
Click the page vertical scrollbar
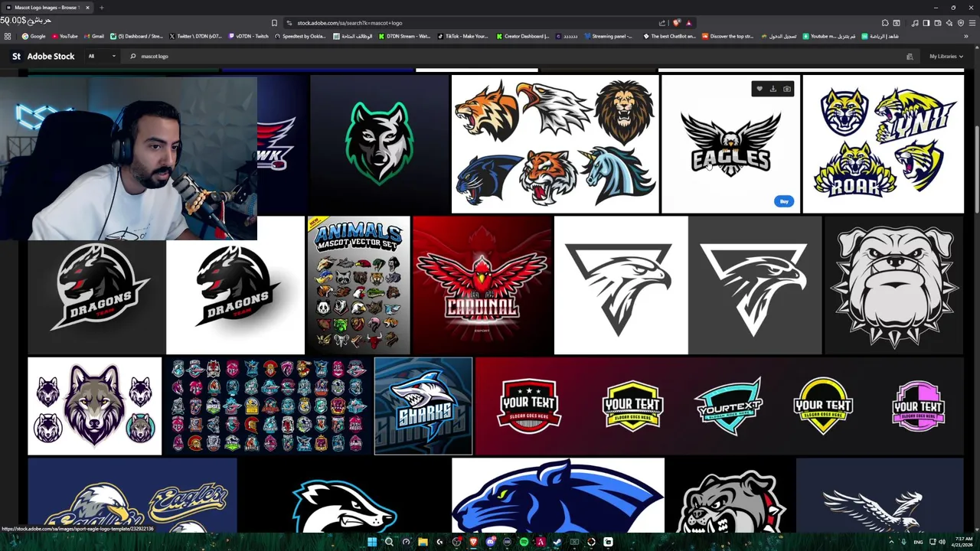tap(978, 168)
